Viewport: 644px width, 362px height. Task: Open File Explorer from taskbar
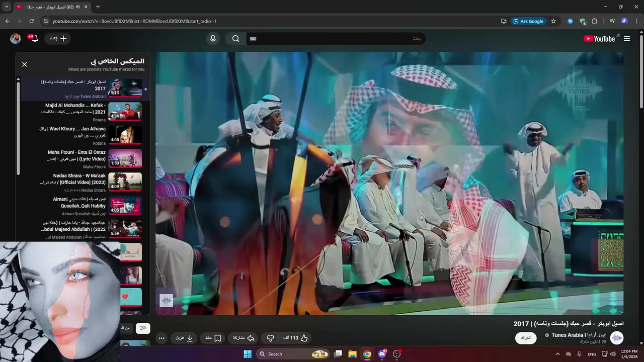coord(352,354)
